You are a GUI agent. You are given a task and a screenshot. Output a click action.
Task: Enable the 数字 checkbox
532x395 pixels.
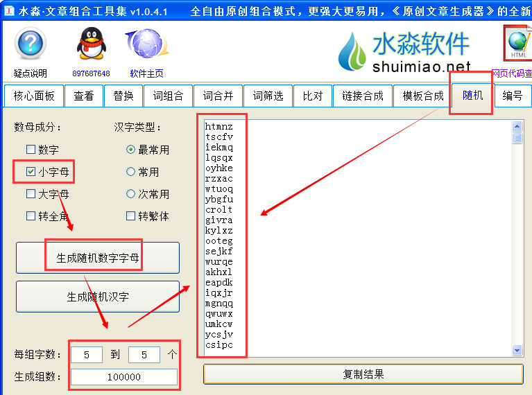tap(31, 150)
